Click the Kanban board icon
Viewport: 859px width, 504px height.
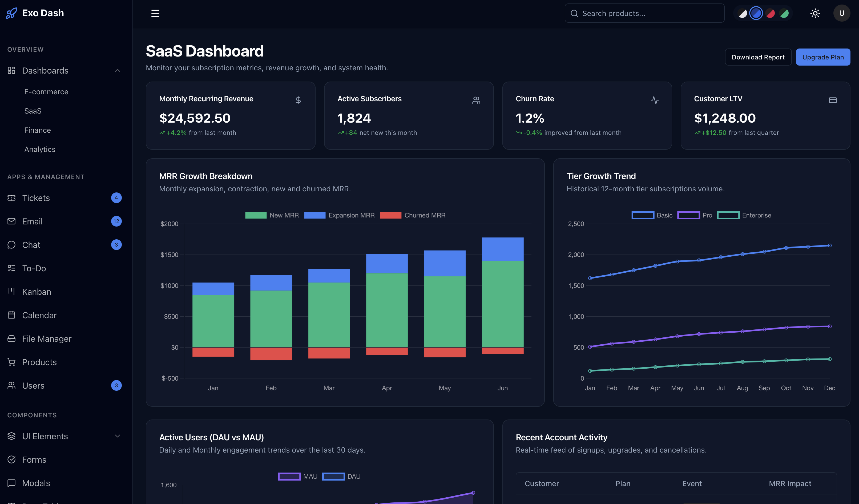11,292
